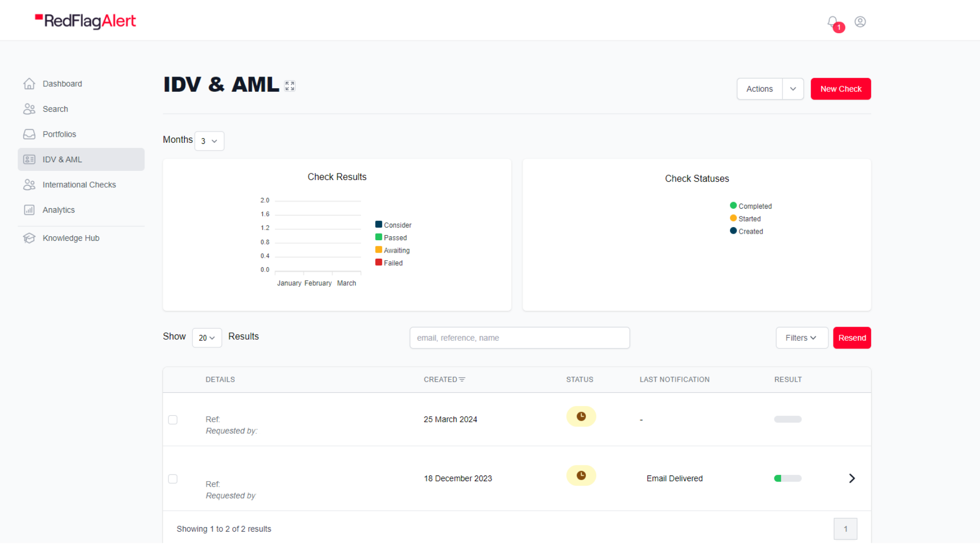Click page 1 pagination button
Image resolution: width=980 pixels, height=551 pixels.
coord(845,529)
